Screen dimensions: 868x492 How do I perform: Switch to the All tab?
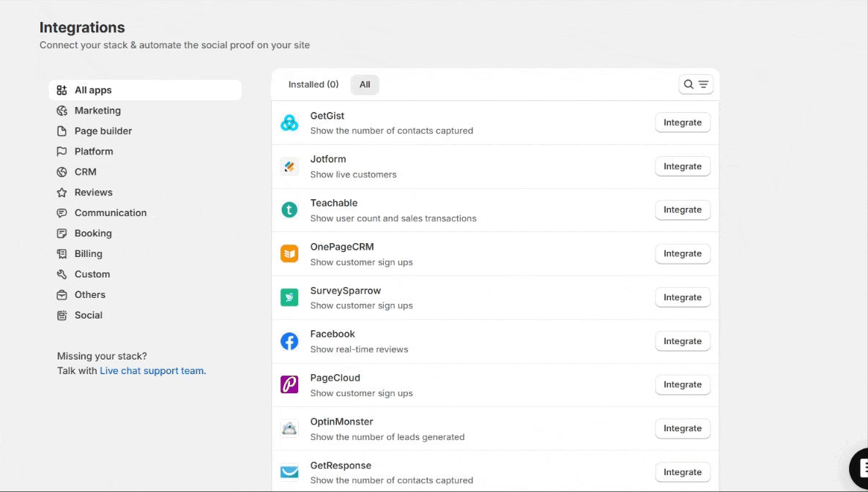point(365,85)
